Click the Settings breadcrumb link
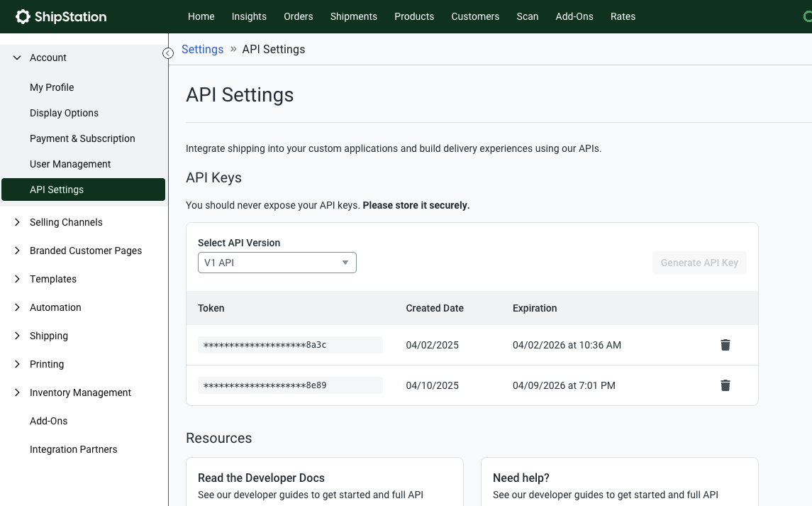 202,49
